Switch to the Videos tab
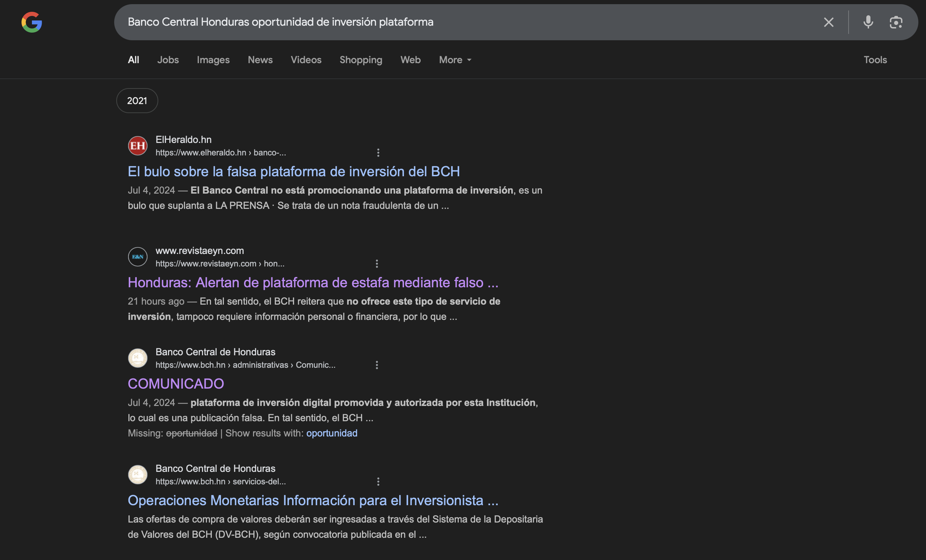This screenshot has width=926, height=560. pyautogui.click(x=306, y=60)
